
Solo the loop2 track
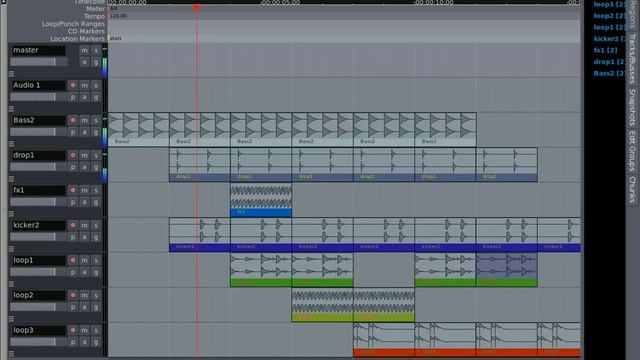(x=96, y=295)
